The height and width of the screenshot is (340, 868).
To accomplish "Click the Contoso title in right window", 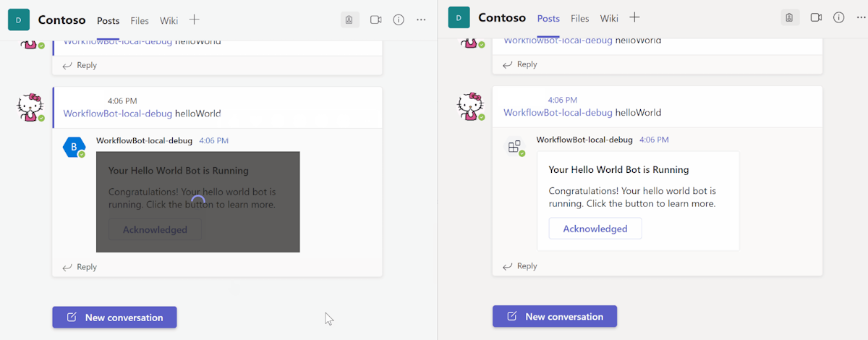I will coord(502,18).
